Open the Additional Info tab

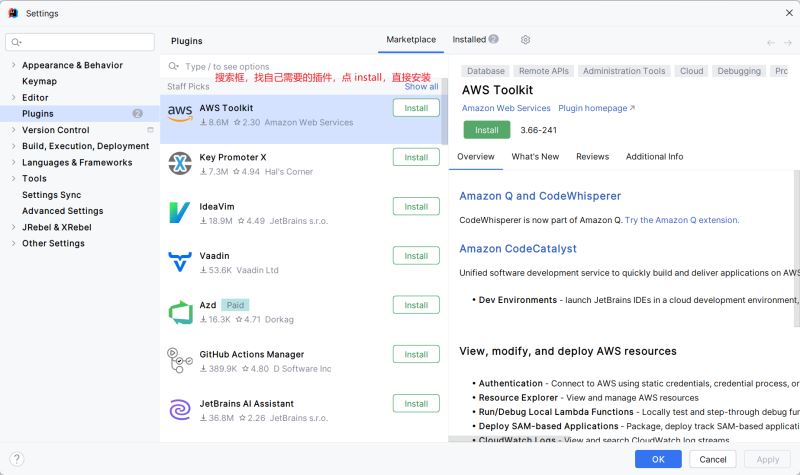click(654, 157)
